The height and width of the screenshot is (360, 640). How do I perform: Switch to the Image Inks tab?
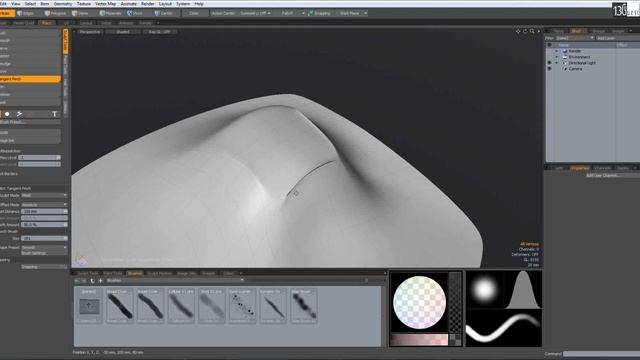pyautogui.click(x=187, y=273)
